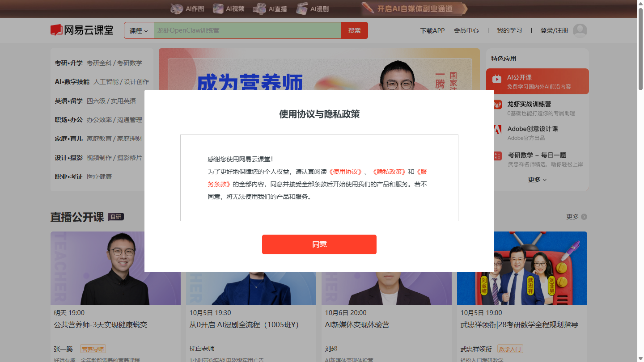Click 四六级 subcategory link
Screen dimensions: 644x362
click(x=96, y=101)
